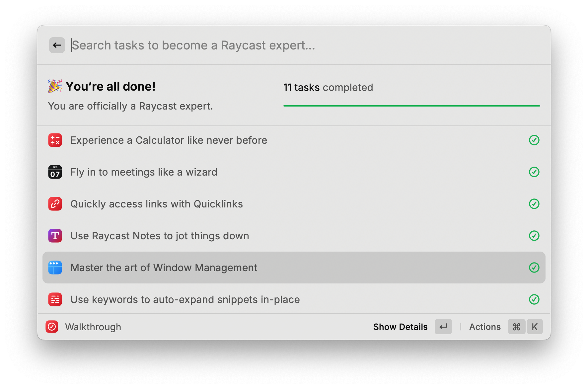Click checkmark for Quicklinks task
588x389 pixels.
tap(534, 204)
